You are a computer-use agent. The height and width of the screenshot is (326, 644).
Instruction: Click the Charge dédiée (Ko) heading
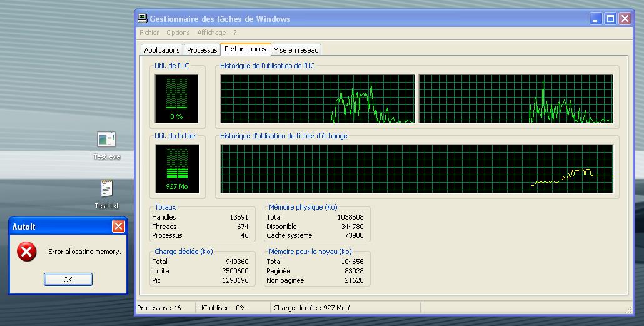click(184, 252)
